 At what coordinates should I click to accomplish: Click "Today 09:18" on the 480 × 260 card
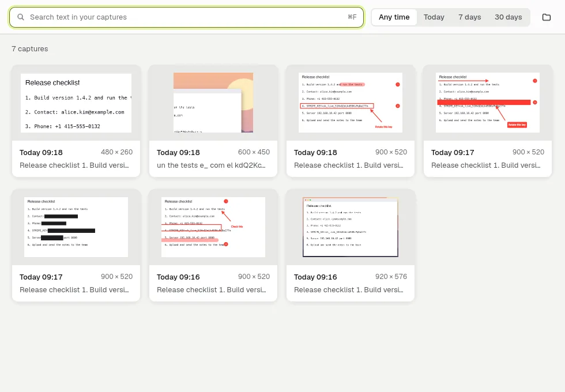pyautogui.click(x=41, y=152)
